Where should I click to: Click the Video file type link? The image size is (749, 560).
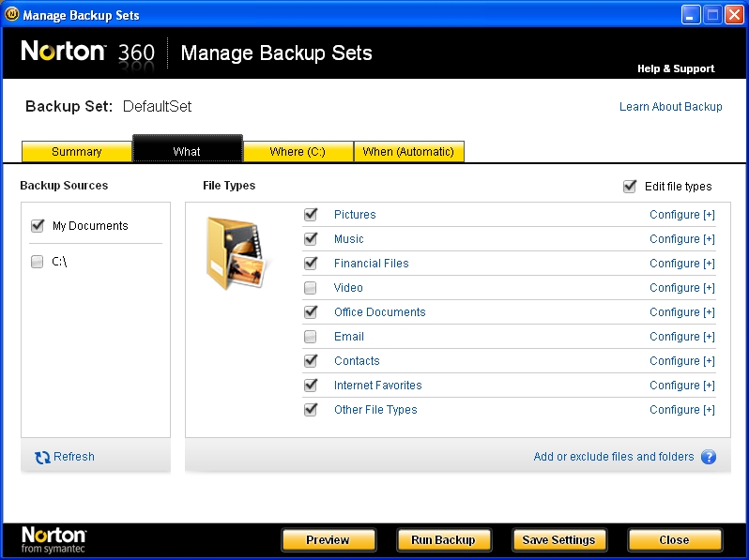(348, 287)
